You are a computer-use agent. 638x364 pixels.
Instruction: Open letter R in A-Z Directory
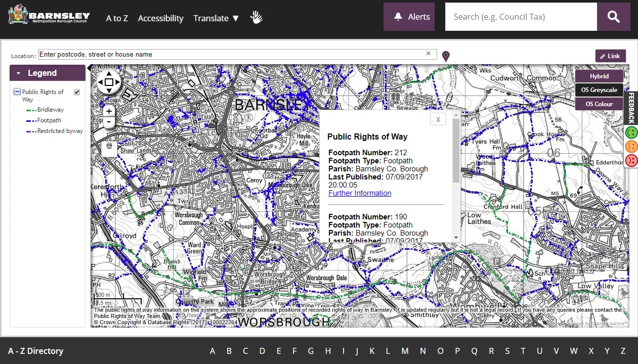pyautogui.click(x=491, y=351)
